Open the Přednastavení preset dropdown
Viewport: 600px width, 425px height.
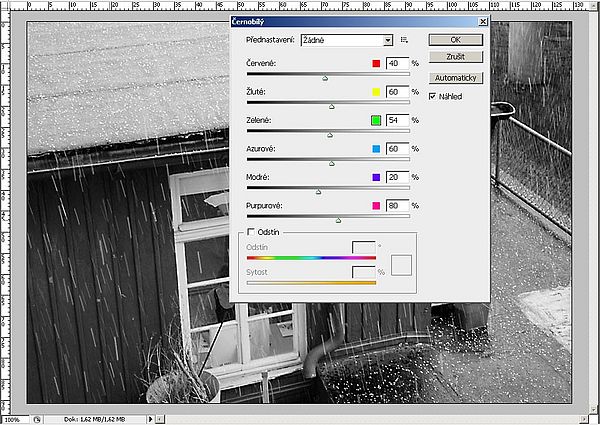pos(387,40)
